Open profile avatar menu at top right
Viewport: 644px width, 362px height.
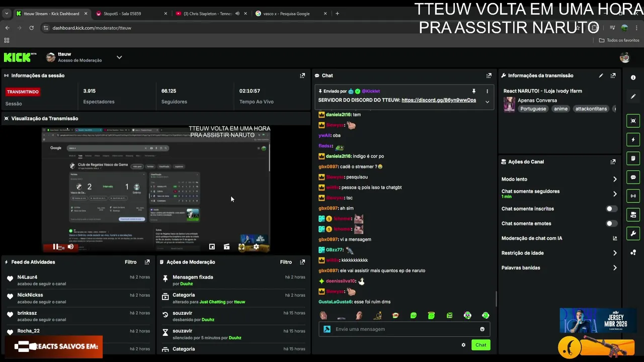tap(624, 57)
